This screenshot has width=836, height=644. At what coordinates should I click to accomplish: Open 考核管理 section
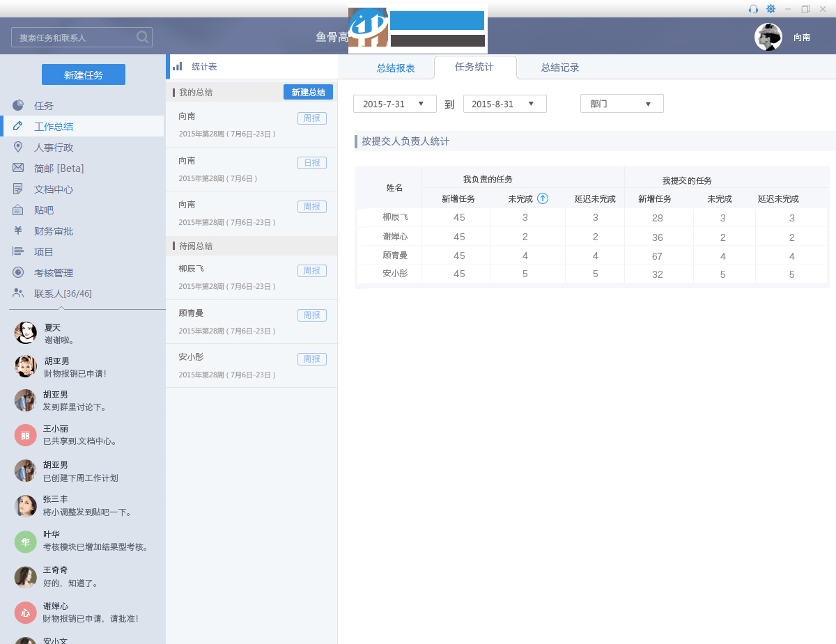pos(54,273)
